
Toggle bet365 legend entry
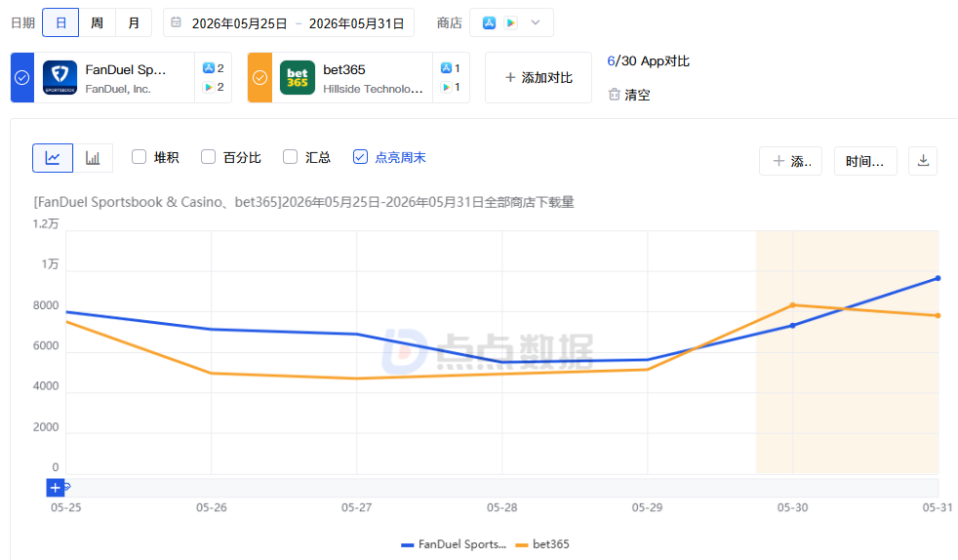tap(542, 544)
